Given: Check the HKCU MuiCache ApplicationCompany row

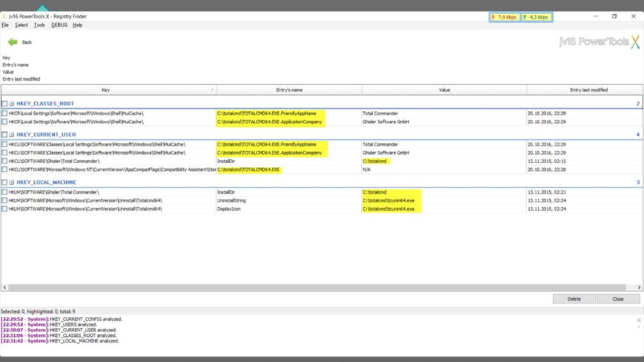Looking at the screenshot, I should point(4,153).
